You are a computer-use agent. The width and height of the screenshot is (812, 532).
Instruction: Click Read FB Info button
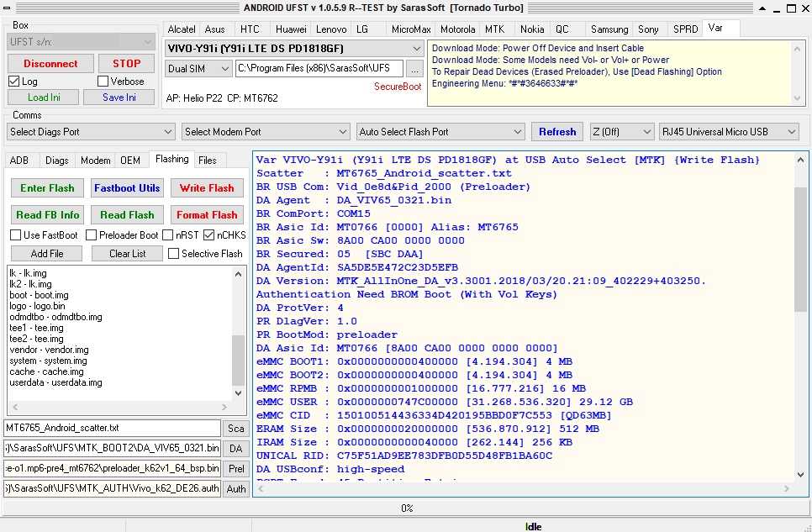pos(47,215)
